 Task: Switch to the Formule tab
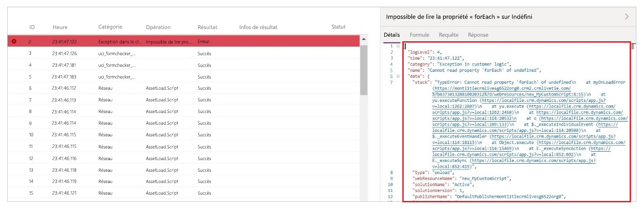(x=419, y=35)
